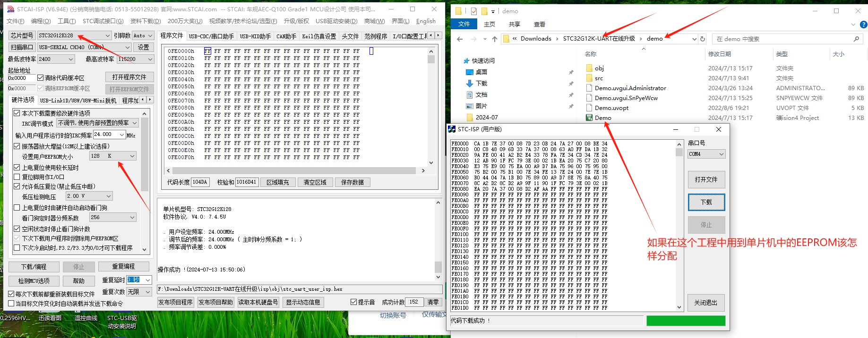The width and height of the screenshot is (868, 338).
Task: Enable 上电复位时由硬件自动启动看门狗 checkbox
Action: (x=17, y=208)
